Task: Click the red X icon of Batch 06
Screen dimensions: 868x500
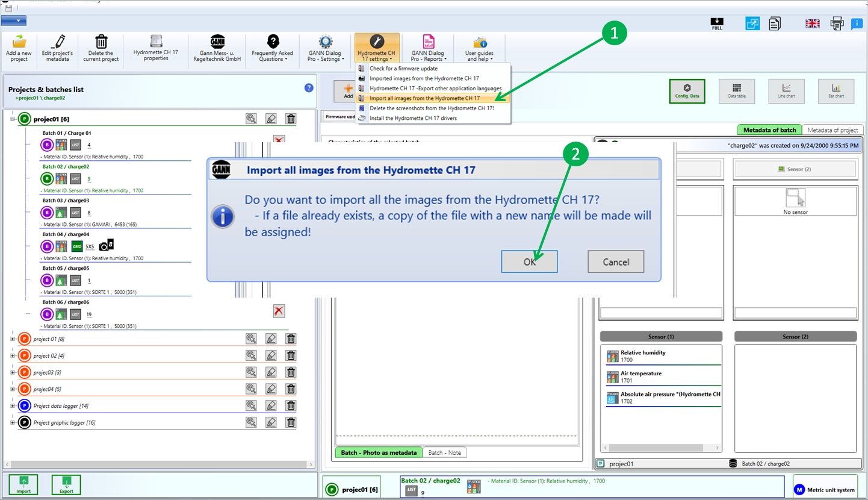Action: tap(279, 311)
